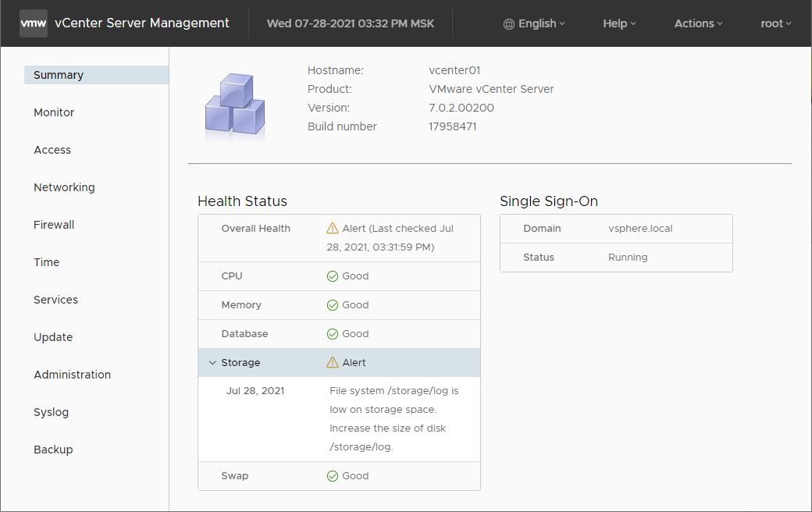The image size is (812, 512).
Task: Click the Memory good status checkmark icon
Action: (x=333, y=305)
